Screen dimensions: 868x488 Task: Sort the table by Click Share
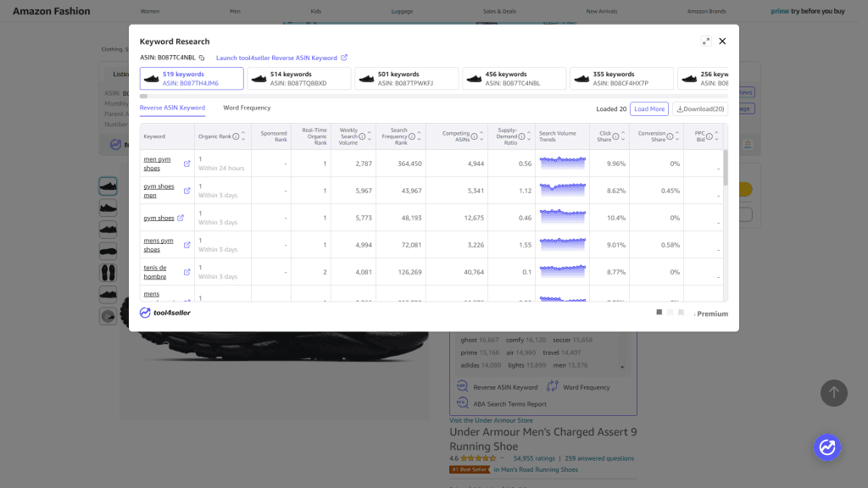[623, 136]
